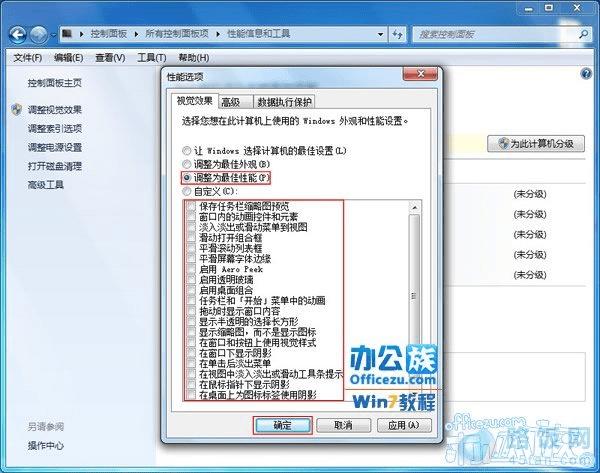Check 窗口内的动画控件和元素
600x473 pixels.
coord(191,217)
